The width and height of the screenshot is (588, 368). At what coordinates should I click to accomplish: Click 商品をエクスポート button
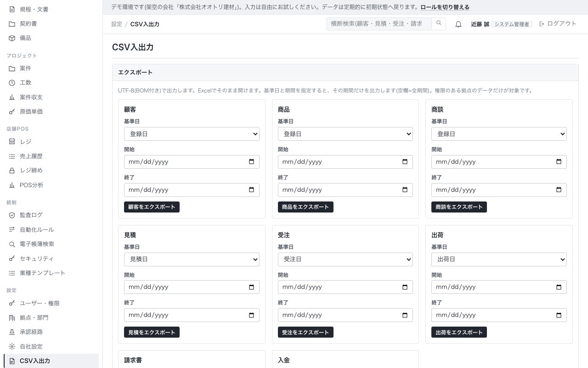pyautogui.click(x=305, y=207)
